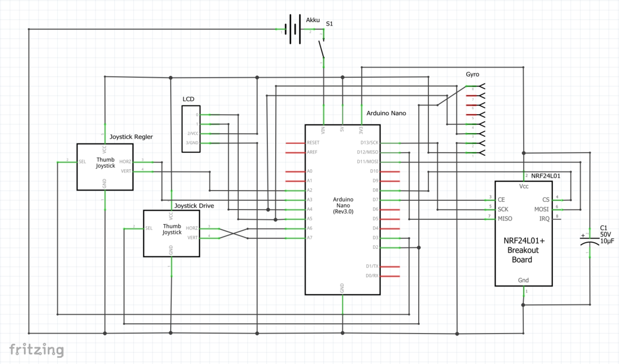Click the fritzing logo watermark
This screenshot has width=619, height=364.
(37, 350)
